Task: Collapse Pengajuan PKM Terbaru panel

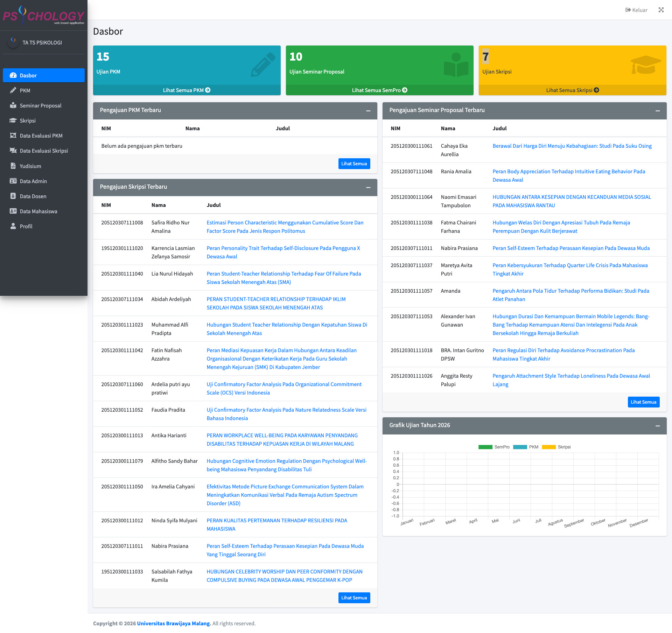Action: pyautogui.click(x=368, y=111)
